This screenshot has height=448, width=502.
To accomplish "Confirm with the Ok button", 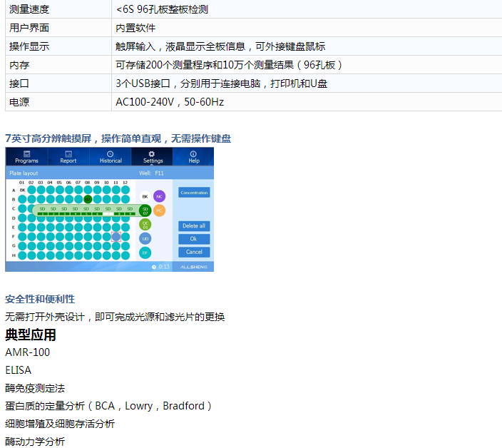I will [x=194, y=239].
